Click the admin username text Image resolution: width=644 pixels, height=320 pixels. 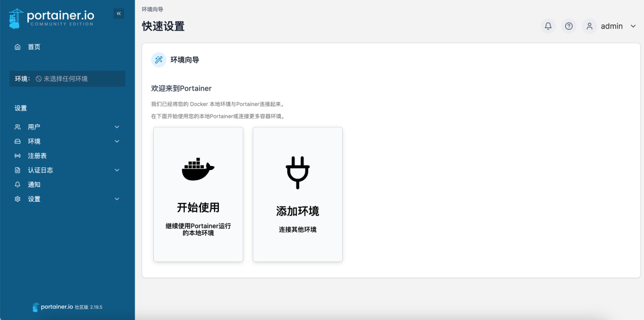[x=612, y=26]
